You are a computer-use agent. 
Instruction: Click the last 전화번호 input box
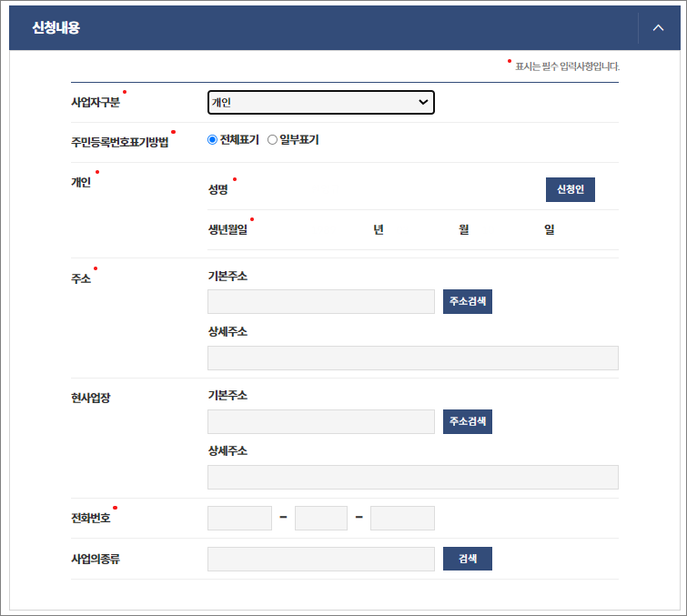[402, 519]
